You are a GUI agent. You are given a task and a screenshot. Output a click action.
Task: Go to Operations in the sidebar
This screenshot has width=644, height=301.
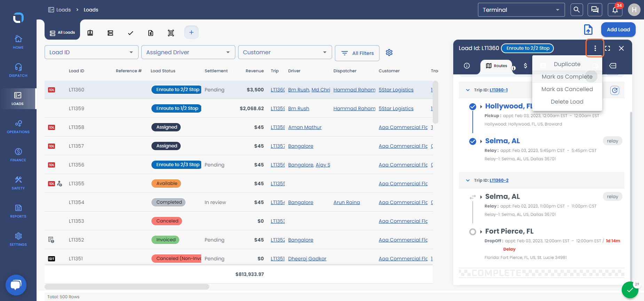(x=18, y=127)
